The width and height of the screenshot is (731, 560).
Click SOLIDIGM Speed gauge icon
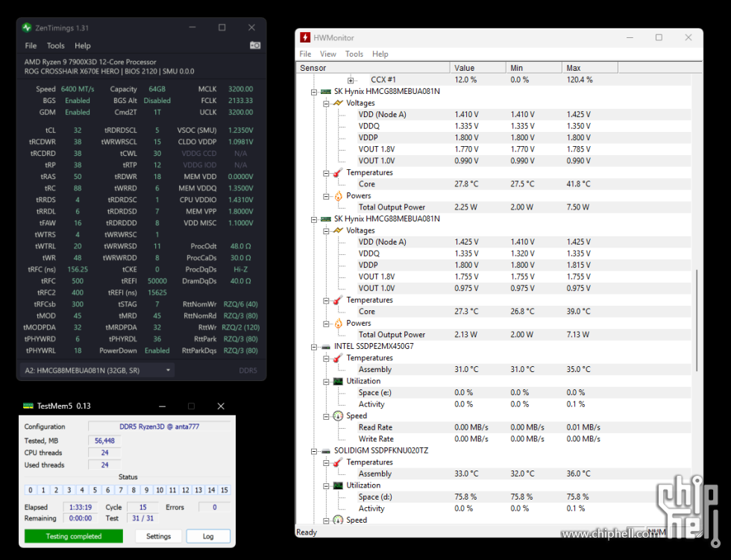338,520
